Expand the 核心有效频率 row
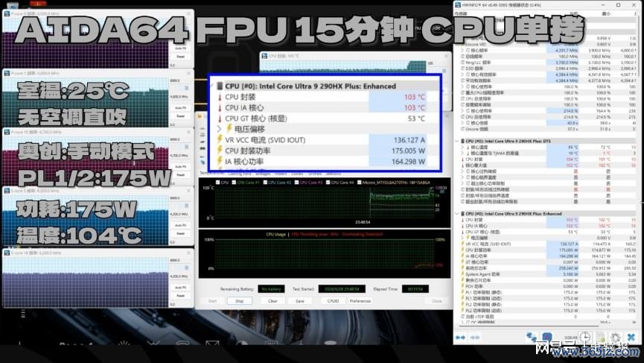Screen dimensions: 644x363 [463, 75]
